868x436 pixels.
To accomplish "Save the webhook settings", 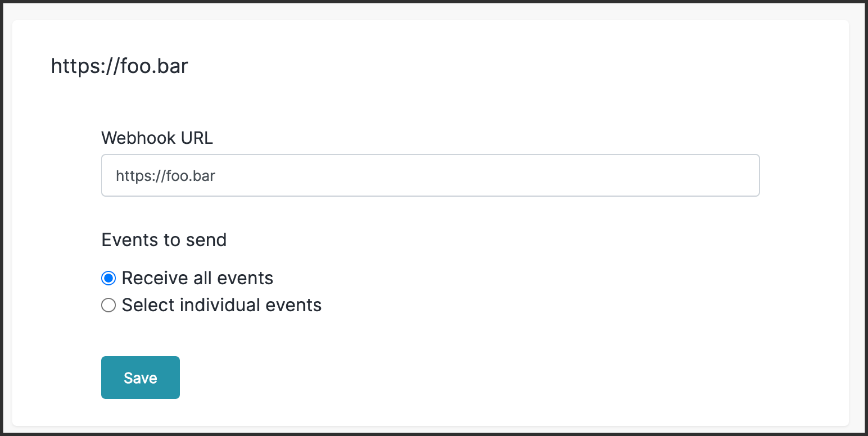I will [141, 378].
